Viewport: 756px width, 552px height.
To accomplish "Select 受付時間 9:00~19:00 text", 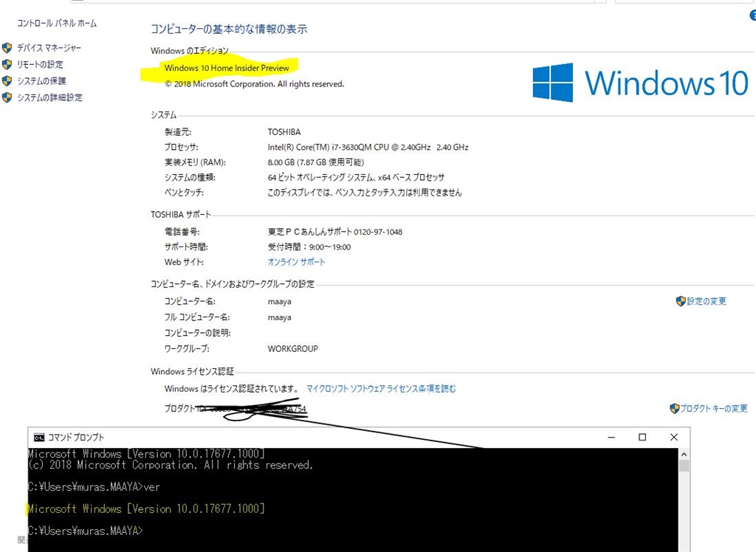I will (x=309, y=246).
